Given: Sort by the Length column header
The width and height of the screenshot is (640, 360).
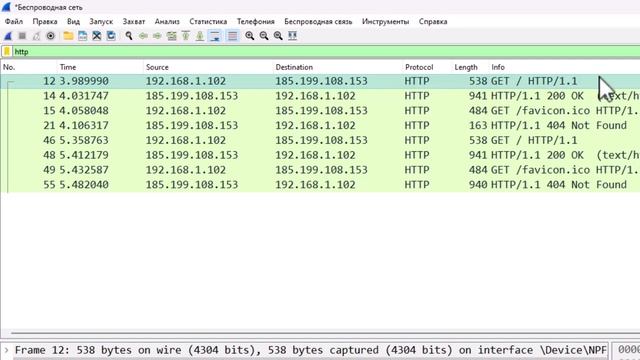Looking at the screenshot, I should pos(470,67).
